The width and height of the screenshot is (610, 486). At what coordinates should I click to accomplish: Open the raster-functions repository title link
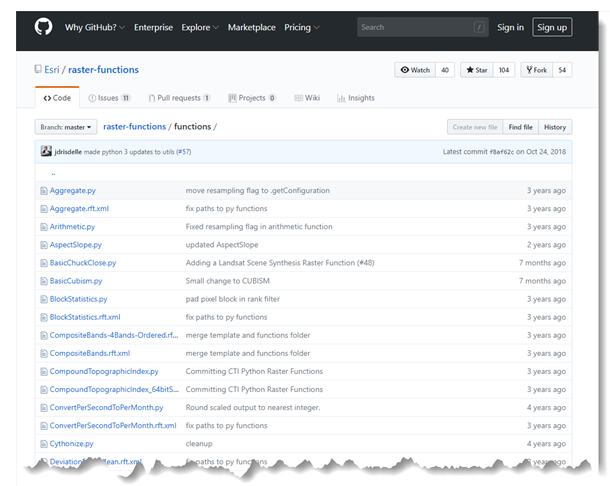(103, 70)
